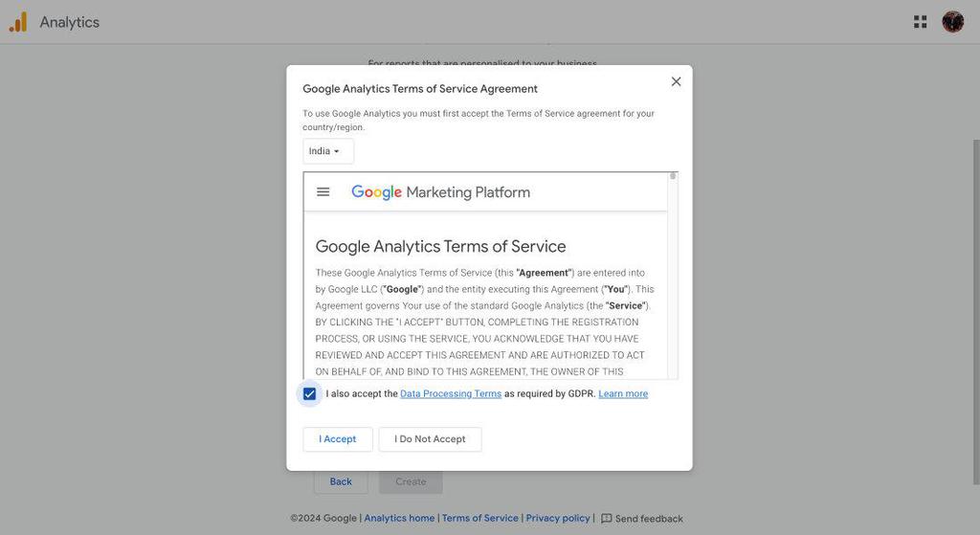The height and width of the screenshot is (535, 980).
Task: Open the India country dropdown
Action: 328,151
